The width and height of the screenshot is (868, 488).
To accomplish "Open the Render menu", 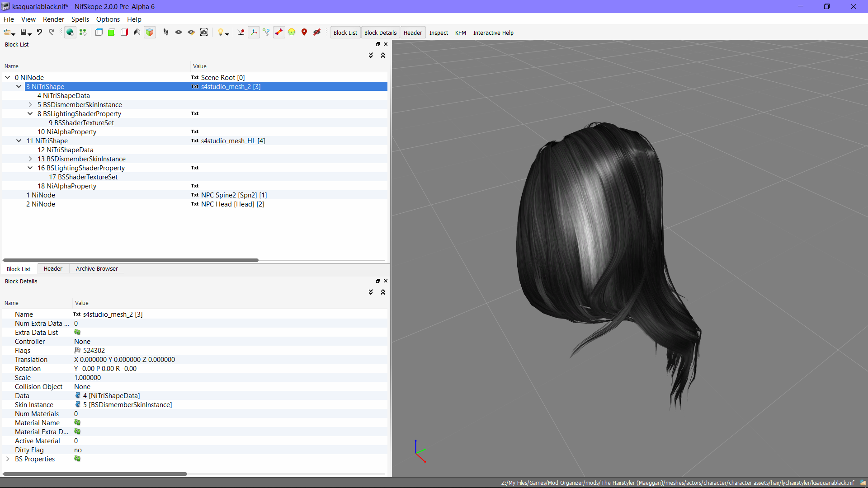I will coord(53,19).
